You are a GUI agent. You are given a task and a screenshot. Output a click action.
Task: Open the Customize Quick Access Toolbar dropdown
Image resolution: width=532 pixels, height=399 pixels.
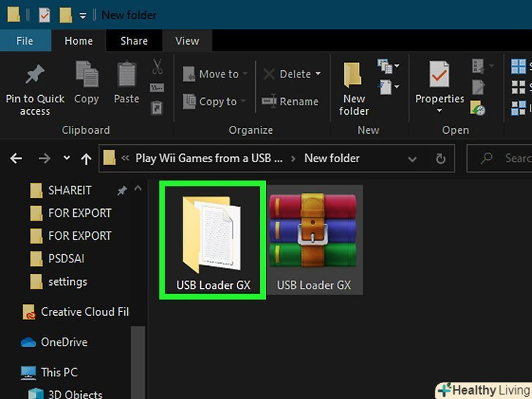[83, 15]
